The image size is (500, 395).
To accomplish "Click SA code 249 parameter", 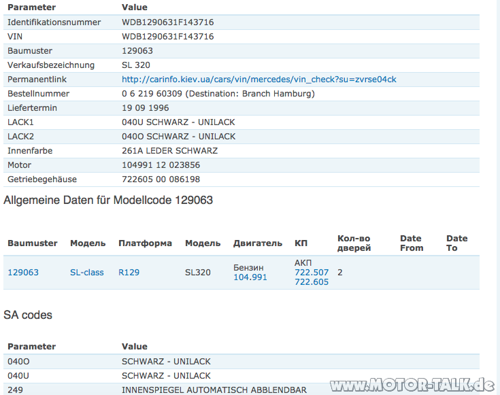I will pos(15,390).
